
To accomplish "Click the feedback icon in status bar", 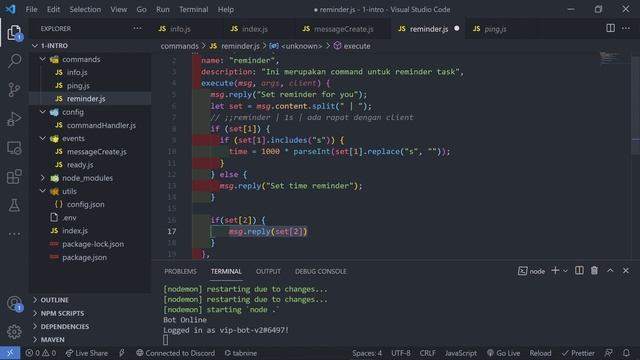I will click(609, 353).
